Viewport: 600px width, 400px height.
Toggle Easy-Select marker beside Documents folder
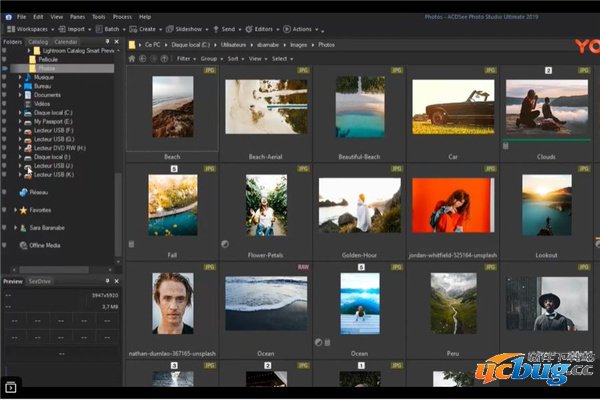[5, 94]
